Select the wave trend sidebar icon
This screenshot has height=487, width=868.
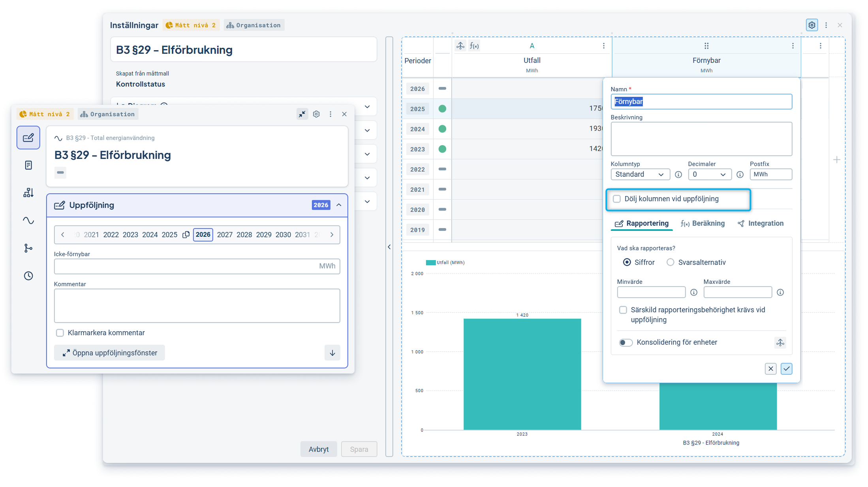pos(28,220)
